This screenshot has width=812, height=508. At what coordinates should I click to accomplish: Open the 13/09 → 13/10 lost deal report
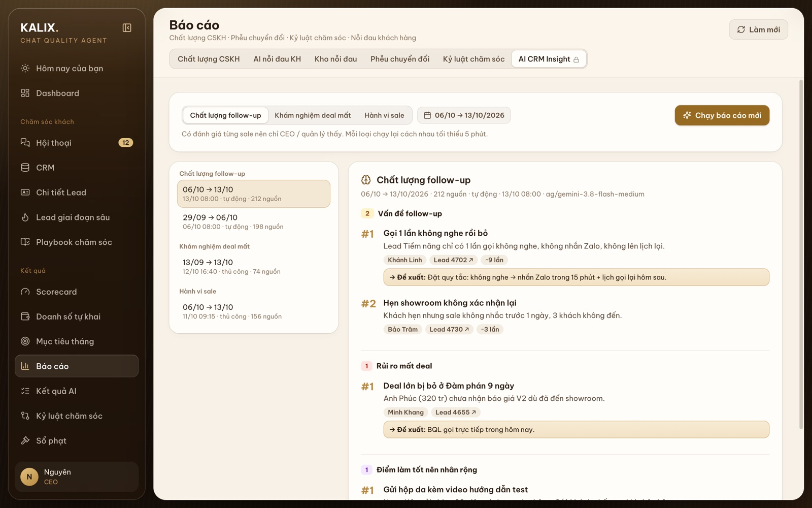[254, 266]
